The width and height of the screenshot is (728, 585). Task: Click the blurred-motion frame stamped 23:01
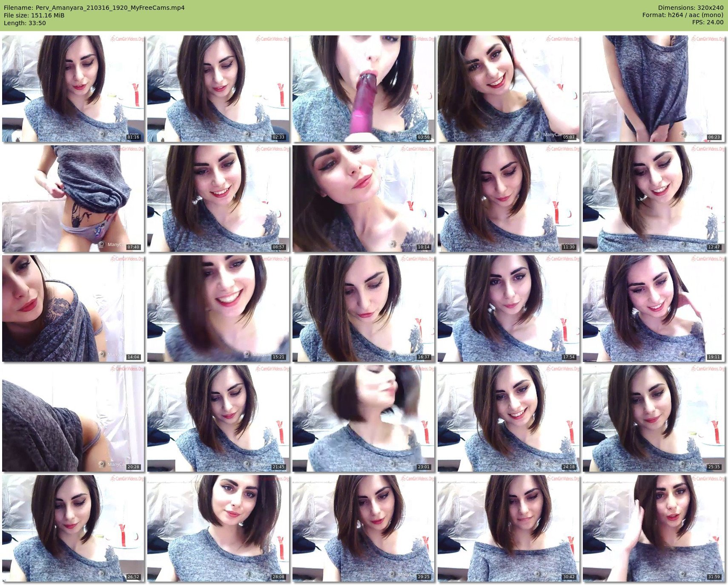pos(363,418)
